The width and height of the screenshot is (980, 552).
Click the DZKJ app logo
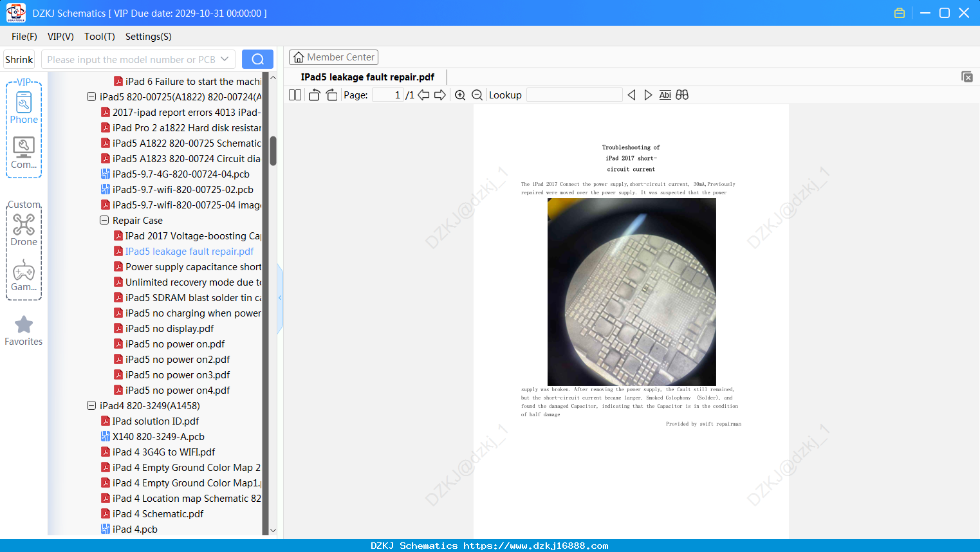point(15,13)
